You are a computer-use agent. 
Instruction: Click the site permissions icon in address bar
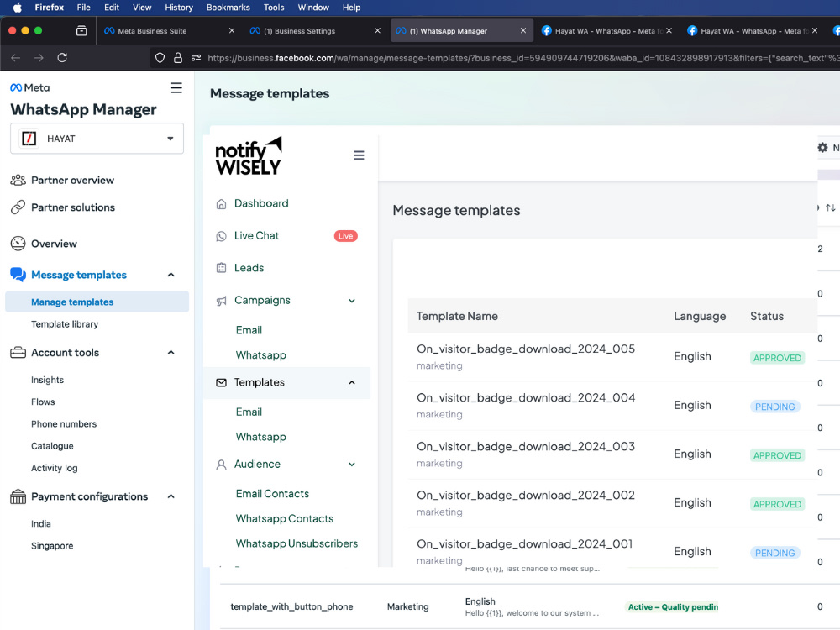[x=196, y=58]
